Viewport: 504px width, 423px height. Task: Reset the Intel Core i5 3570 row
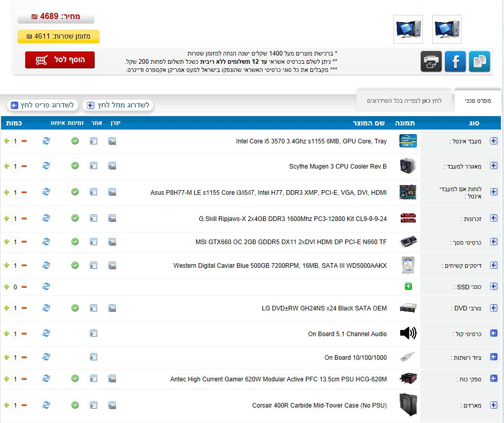(46, 141)
